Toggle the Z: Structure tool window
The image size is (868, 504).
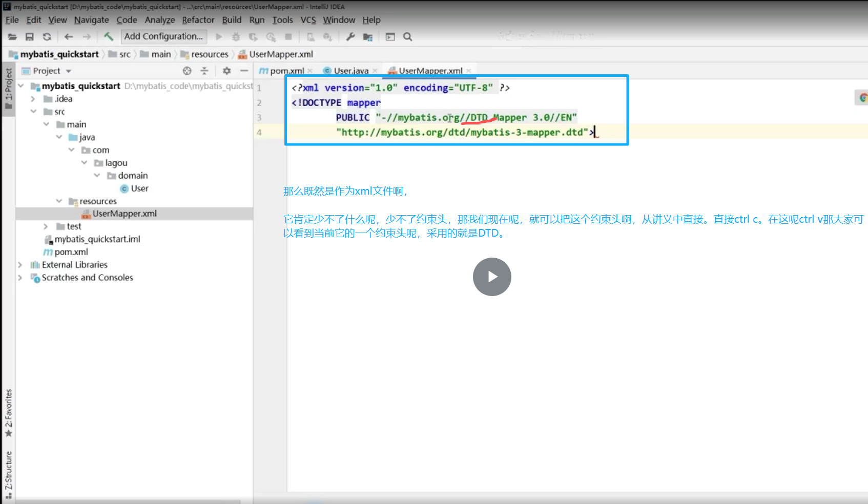click(x=8, y=475)
